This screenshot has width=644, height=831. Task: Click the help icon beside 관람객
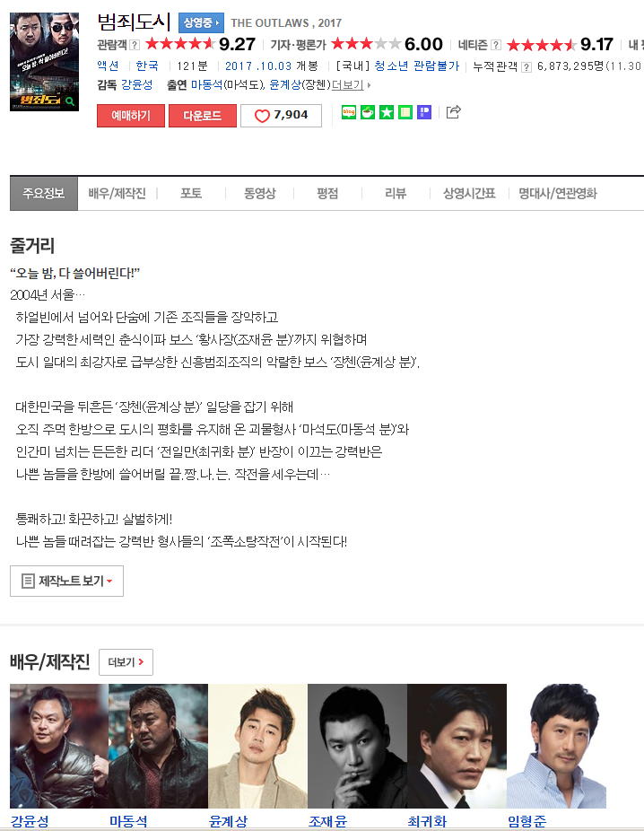tap(135, 45)
